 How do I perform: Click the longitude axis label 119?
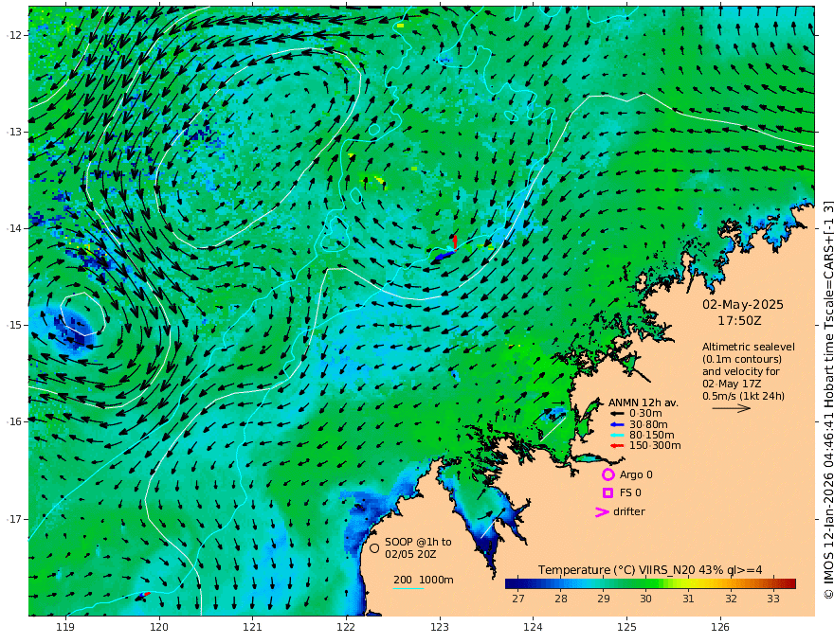point(65,628)
